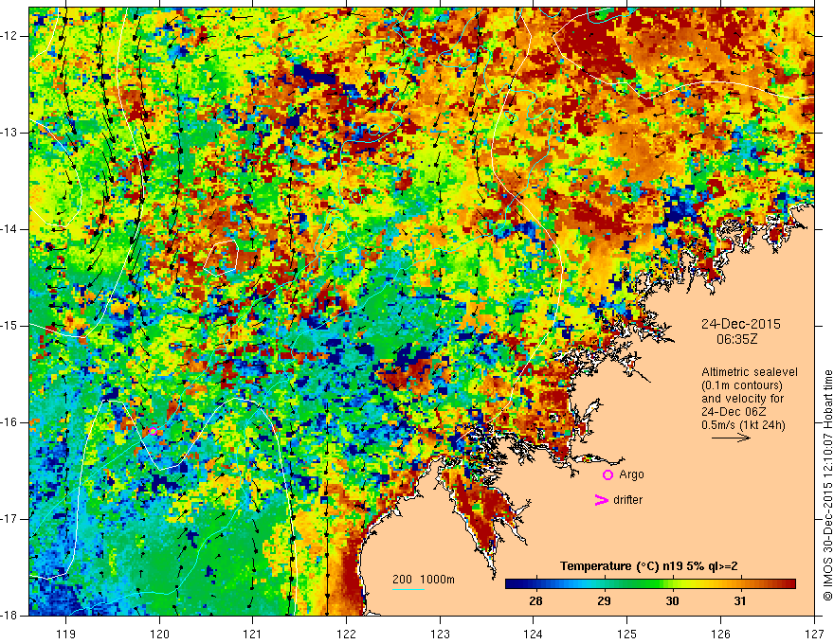Click the 'and velocity for' caption line

tap(742, 399)
